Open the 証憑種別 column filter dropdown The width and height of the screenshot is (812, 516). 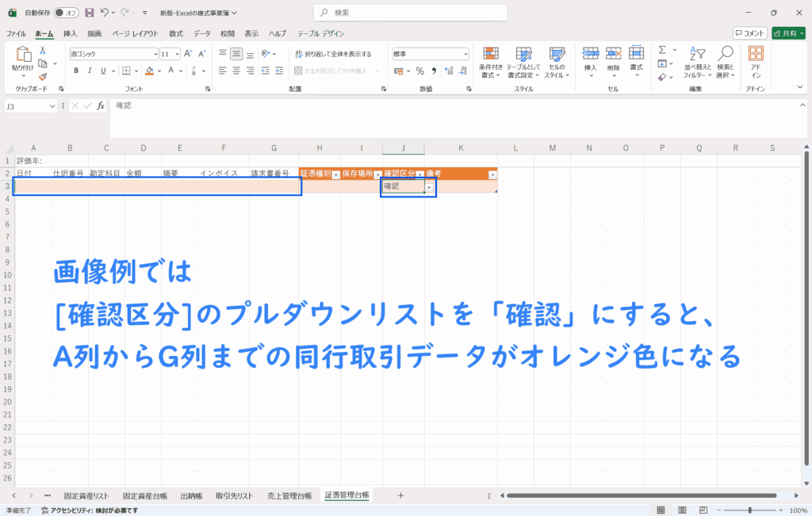click(335, 174)
